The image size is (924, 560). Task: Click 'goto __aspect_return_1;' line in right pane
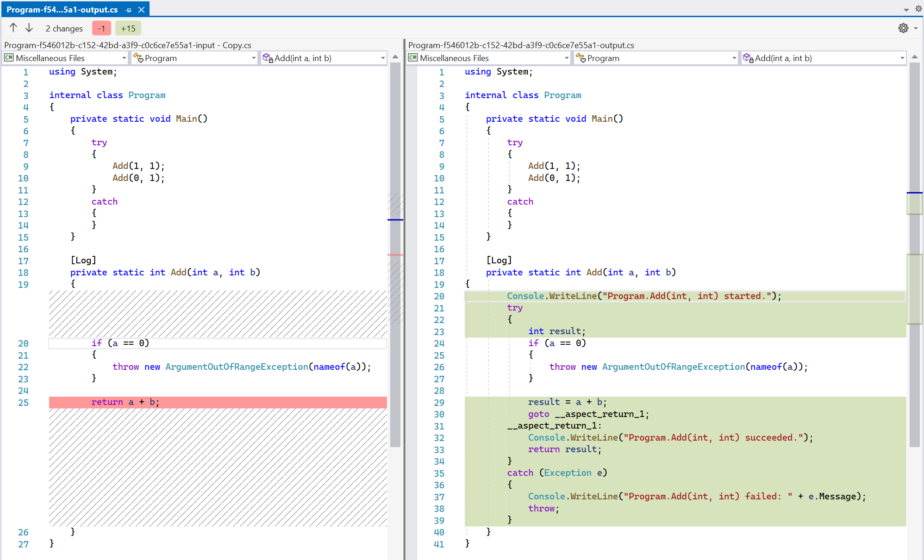click(x=588, y=414)
